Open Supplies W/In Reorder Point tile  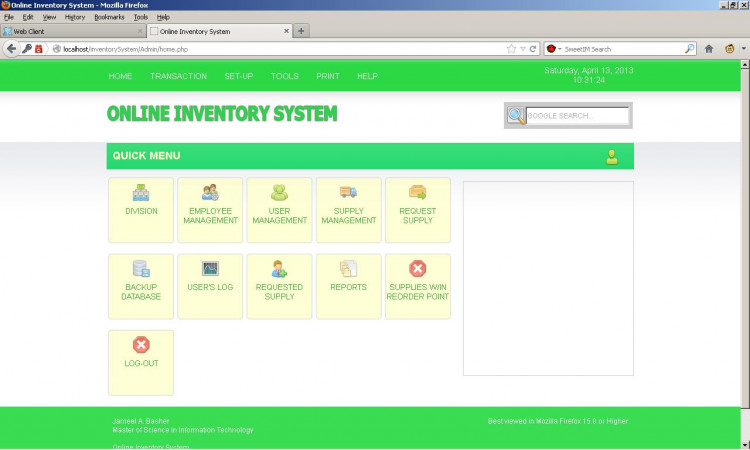point(417,269)
